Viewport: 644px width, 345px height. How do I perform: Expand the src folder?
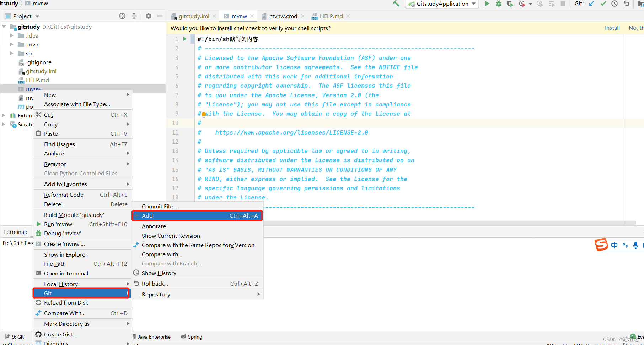coord(11,53)
